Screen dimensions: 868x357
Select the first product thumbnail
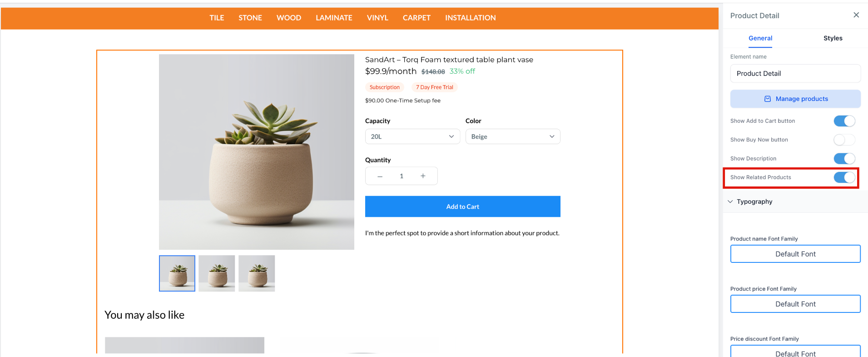coord(177,273)
